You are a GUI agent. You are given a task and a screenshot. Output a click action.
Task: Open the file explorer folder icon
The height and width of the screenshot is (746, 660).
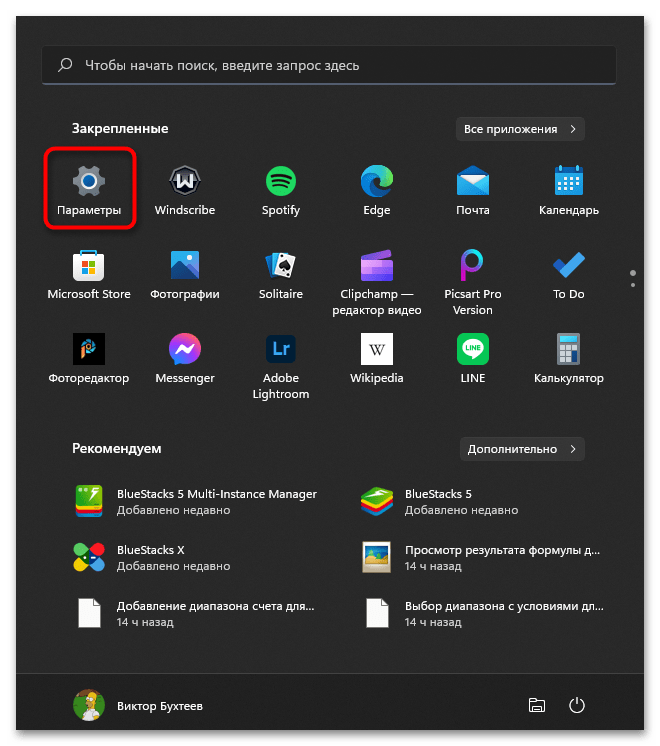click(x=537, y=705)
